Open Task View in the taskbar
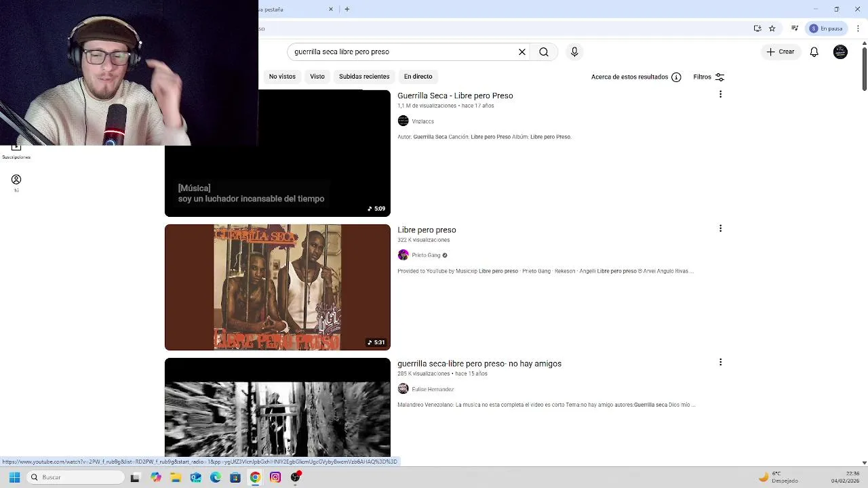Viewport: 868px width, 488px height. click(135, 477)
